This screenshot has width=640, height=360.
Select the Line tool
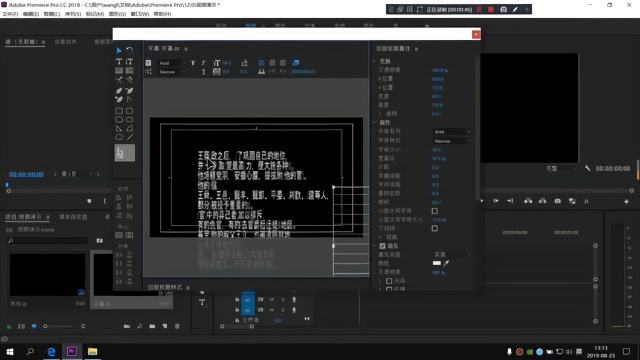(129, 137)
